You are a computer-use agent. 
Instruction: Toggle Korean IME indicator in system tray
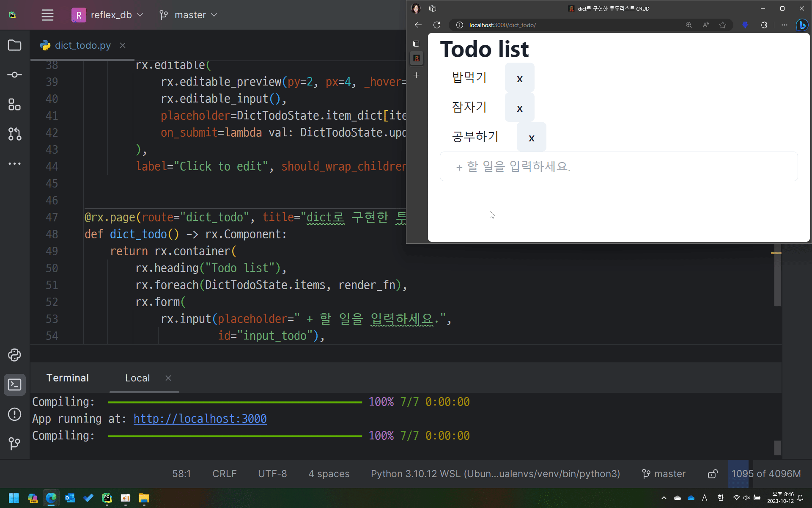pos(721,498)
